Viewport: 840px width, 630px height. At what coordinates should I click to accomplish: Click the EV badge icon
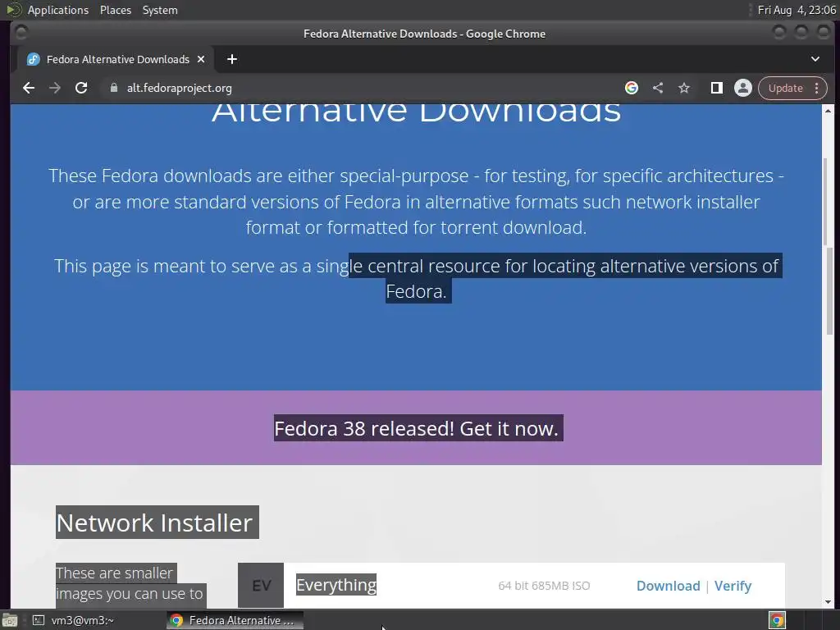click(261, 586)
